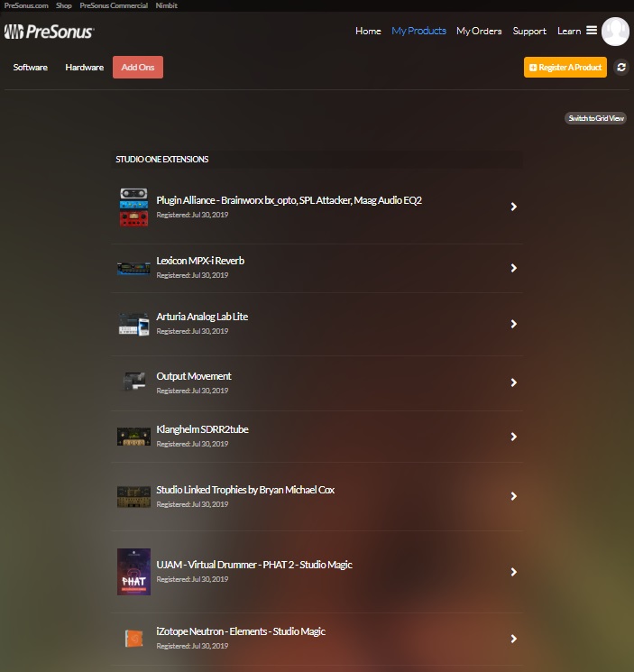The width and height of the screenshot is (634, 672).
Task: Select the UJAM PHAT 2 thumbnail
Action: 133,571
